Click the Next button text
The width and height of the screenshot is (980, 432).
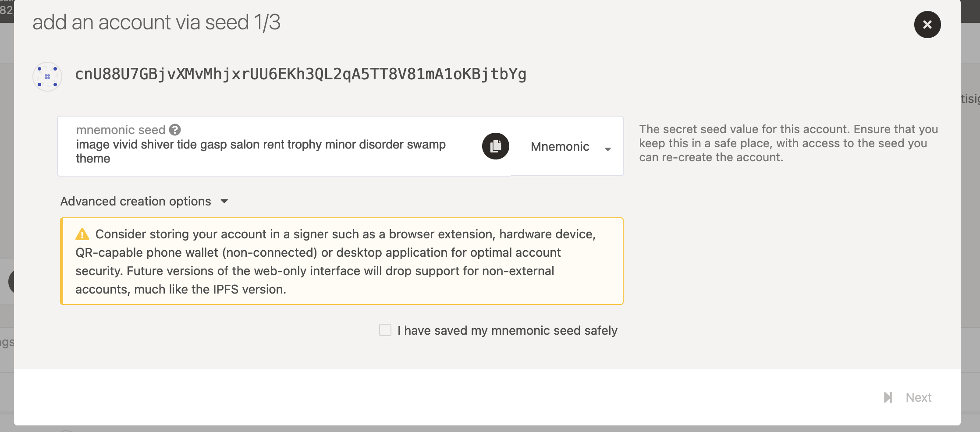pyautogui.click(x=919, y=397)
